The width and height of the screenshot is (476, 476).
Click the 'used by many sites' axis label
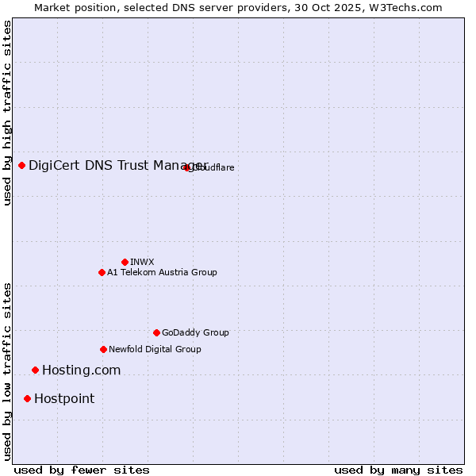[398, 470]
